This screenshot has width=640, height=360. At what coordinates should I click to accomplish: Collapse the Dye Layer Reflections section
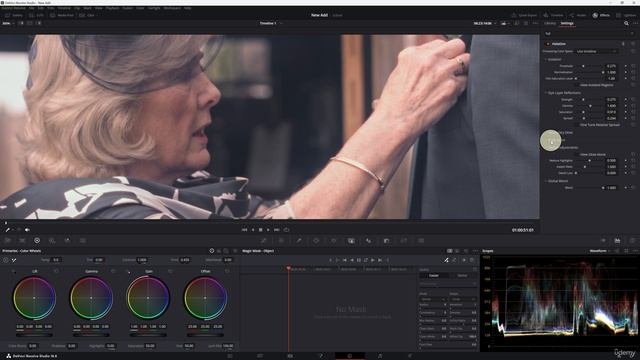pyautogui.click(x=546, y=93)
